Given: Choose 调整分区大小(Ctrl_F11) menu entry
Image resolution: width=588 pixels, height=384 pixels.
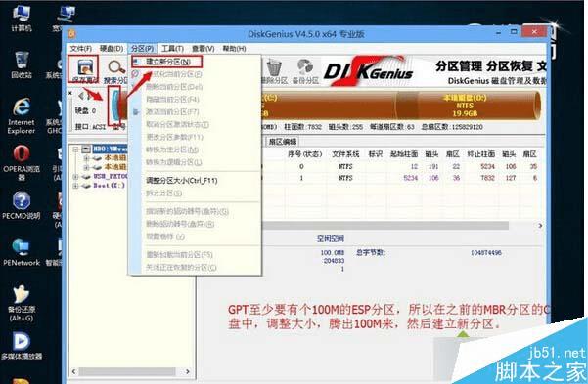Looking at the screenshot, I should [182, 180].
